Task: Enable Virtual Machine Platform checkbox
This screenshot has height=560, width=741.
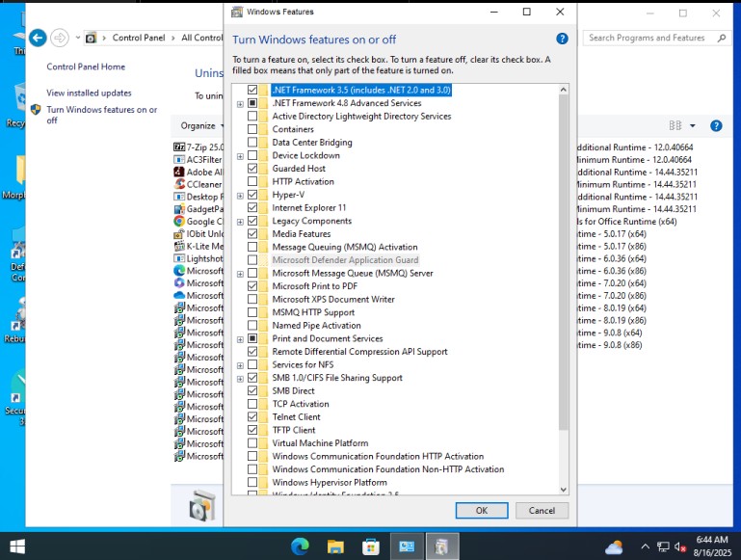Action: pyautogui.click(x=252, y=442)
